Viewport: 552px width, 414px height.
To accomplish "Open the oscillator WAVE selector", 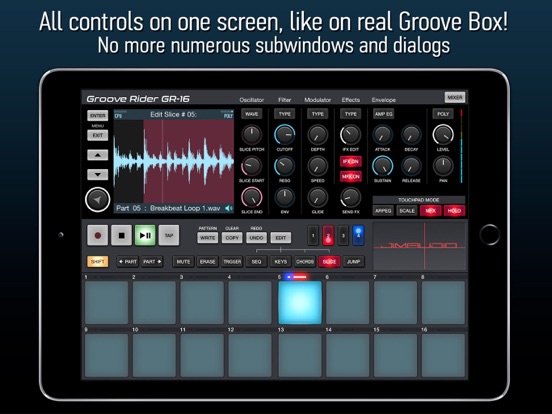I will [251, 114].
